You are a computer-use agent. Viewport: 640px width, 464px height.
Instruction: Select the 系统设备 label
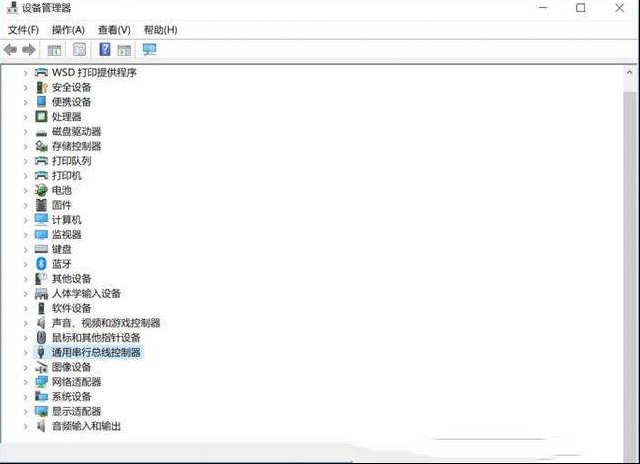click(71, 396)
